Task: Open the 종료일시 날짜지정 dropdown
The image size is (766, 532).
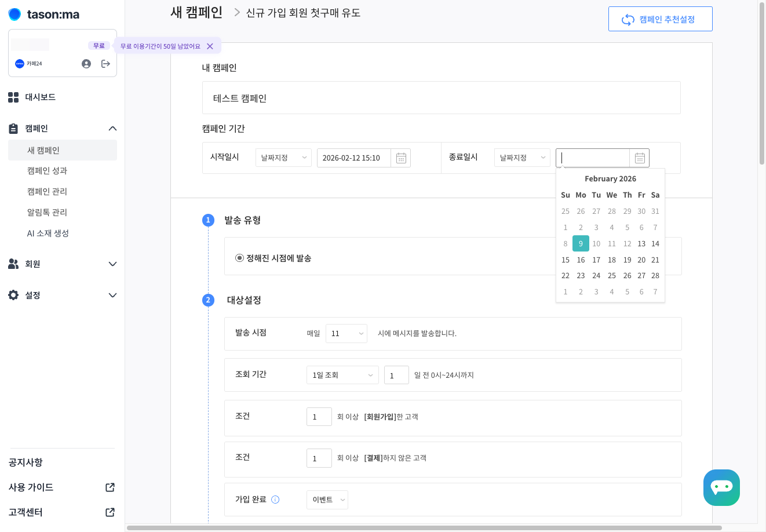Action: click(522, 158)
